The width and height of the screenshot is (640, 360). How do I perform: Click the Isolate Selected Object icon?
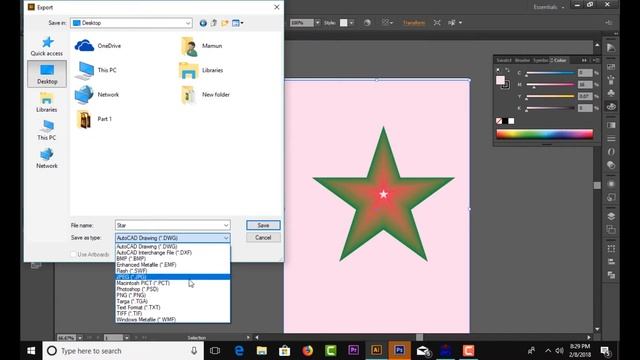pyautogui.click(x=437, y=23)
